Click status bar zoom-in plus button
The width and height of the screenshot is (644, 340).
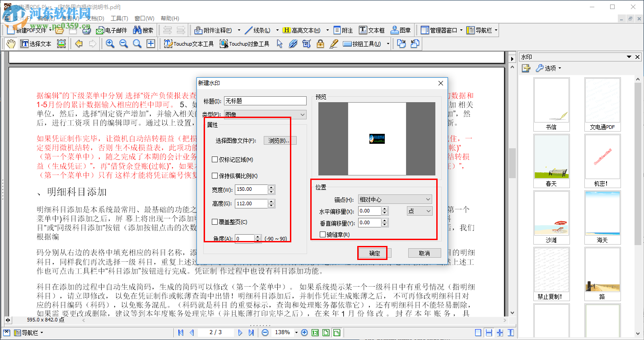click(x=304, y=332)
